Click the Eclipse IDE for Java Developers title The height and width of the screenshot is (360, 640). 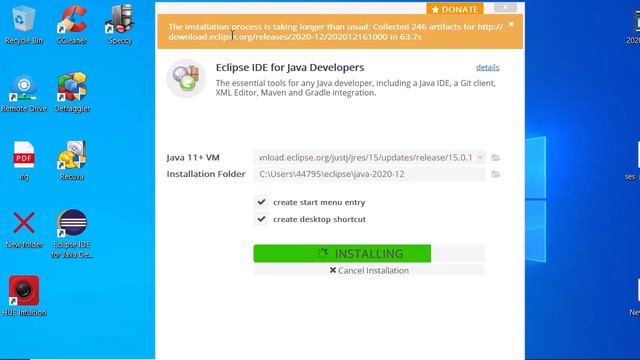290,67
